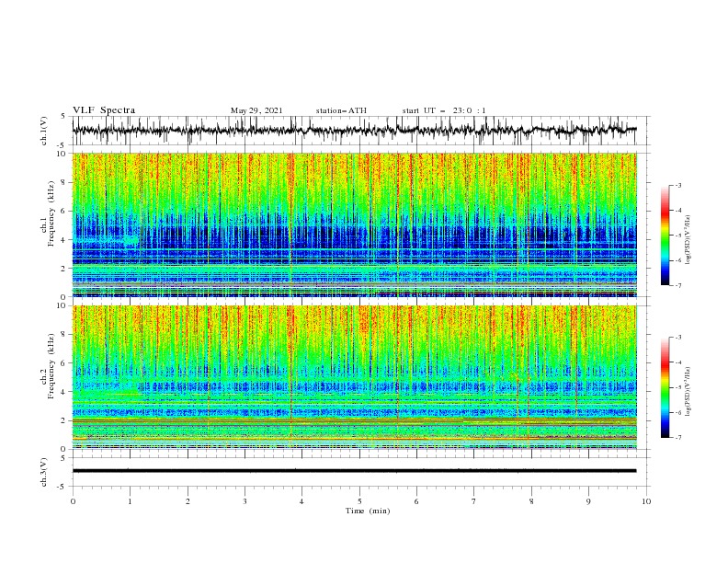Click the "6" kHz tick of ch.2 spectrogram
Screen dimensions: 728x563
pyautogui.click(x=63, y=363)
